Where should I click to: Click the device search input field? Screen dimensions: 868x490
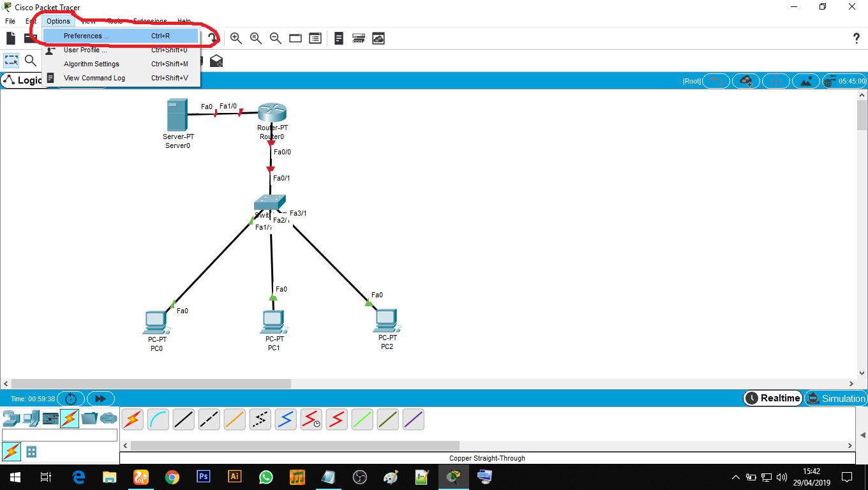(x=60, y=435)
